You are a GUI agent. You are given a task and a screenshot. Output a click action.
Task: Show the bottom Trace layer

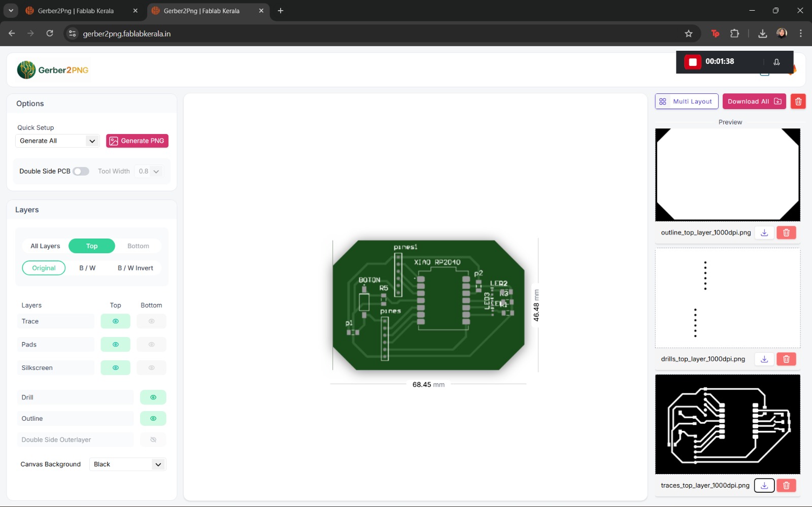(151, 321)
